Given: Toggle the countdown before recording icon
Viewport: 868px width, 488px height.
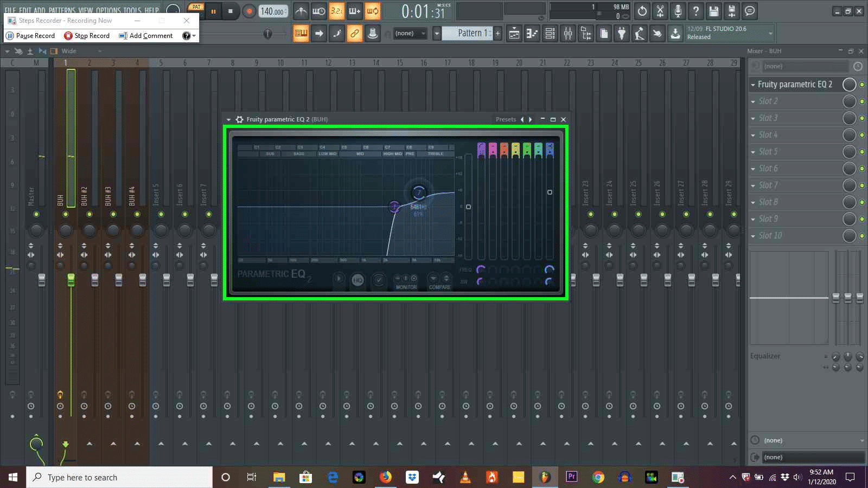Looking at the screenshot, I should [336, 11].
